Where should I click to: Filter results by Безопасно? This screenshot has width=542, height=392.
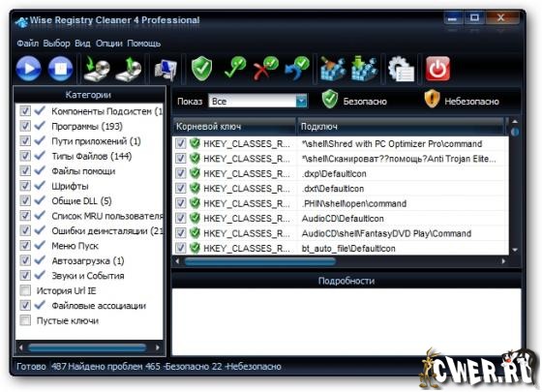pyautogui.click(x=354, y=100)
